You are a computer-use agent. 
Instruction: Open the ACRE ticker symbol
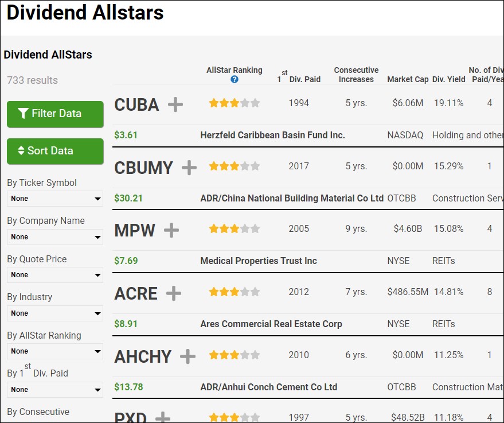coord(136,293)
